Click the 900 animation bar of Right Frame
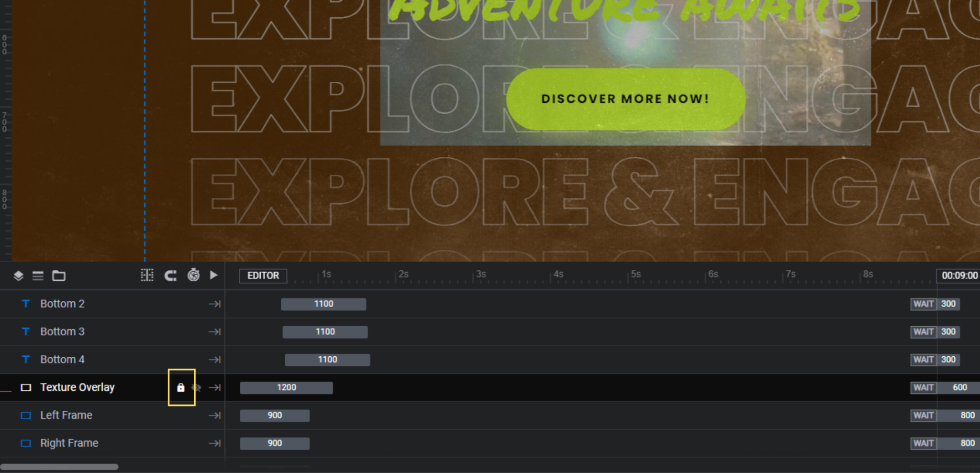 [x=275, y=443]
